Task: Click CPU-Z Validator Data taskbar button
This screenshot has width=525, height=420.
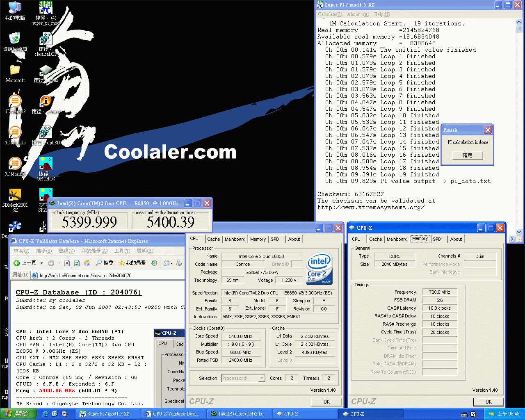Action: pyautogui.click(x=173, y=414)
